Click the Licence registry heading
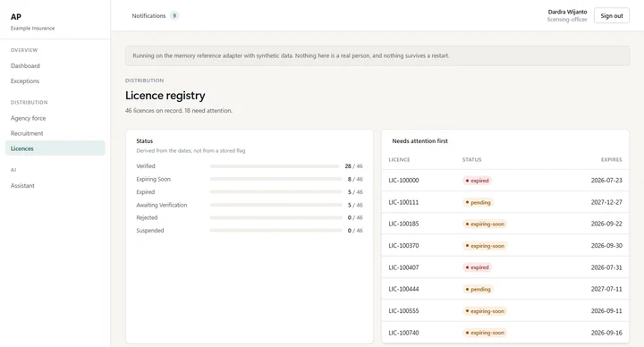 165,96
